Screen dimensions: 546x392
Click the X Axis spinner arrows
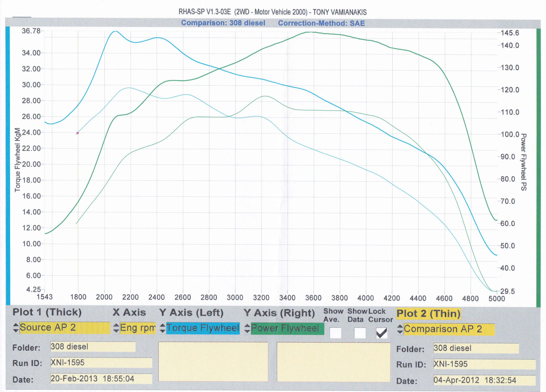[x=116, y=328]
